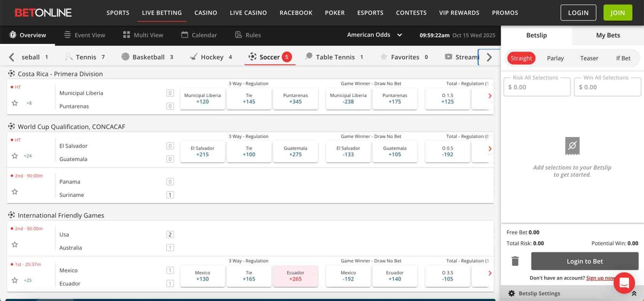Click the betslip trash can icon
The height and width of the screenshot is (301, 644).
pyautogui.click(x=515, y=261)
